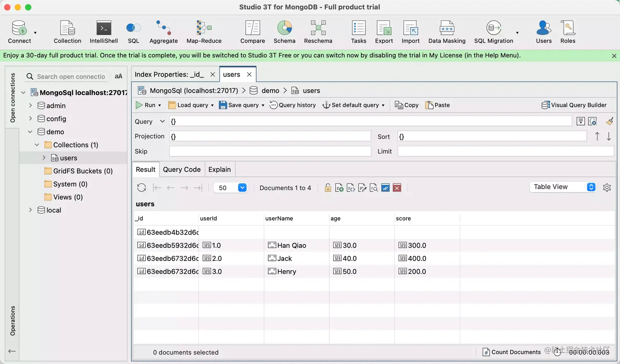Open the Table View dropdown
Viewport: 620px width, 364px height.
[x=563, y=187]
